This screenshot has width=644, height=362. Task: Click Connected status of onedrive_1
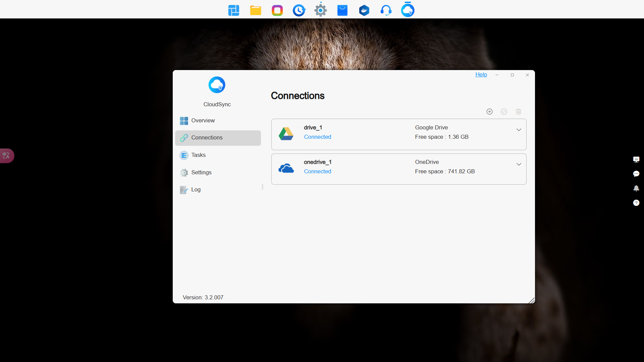[x=318, y=171]
